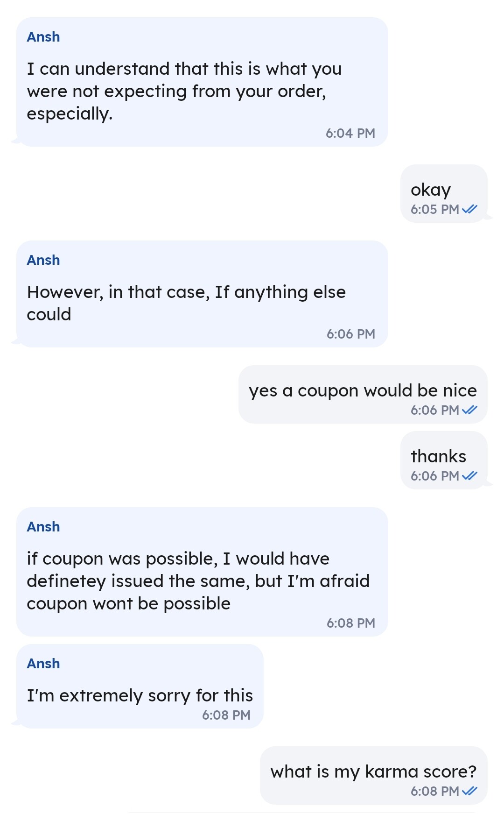
Task: Tap the Ansh name above "I'm extremely sorry"
Action: (43, 664)
